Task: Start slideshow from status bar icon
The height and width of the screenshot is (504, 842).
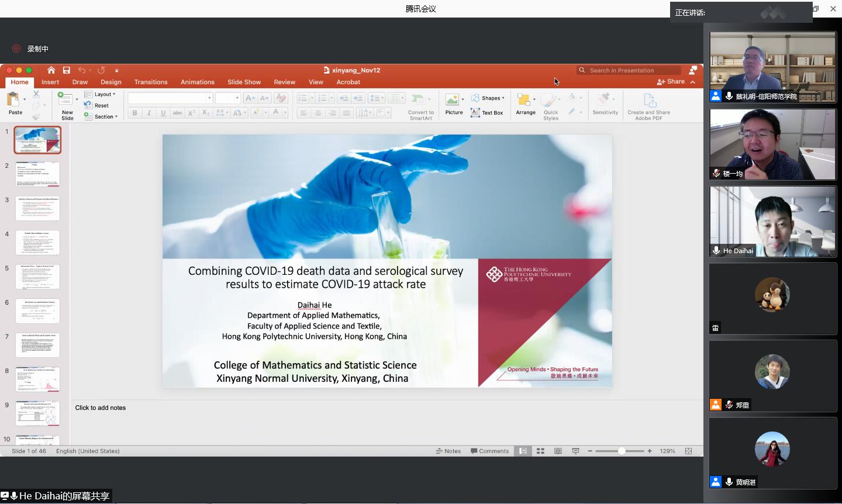Action: [x=575, y=451]
